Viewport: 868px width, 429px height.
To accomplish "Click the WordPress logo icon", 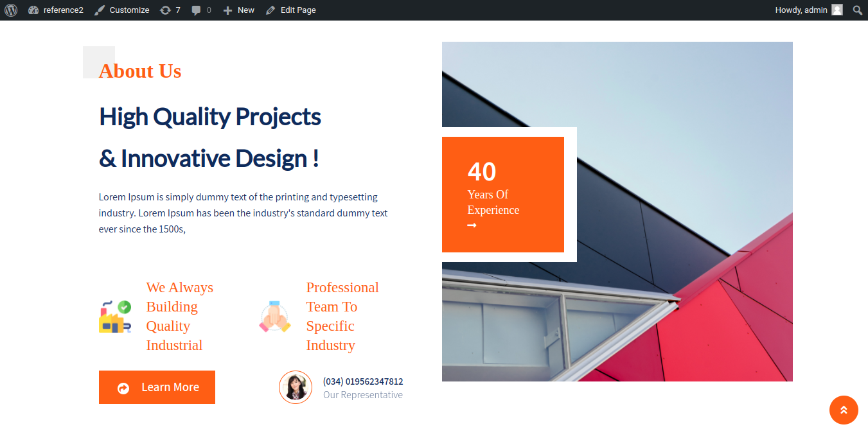I will pyautogui.click(x=11, y=10).
